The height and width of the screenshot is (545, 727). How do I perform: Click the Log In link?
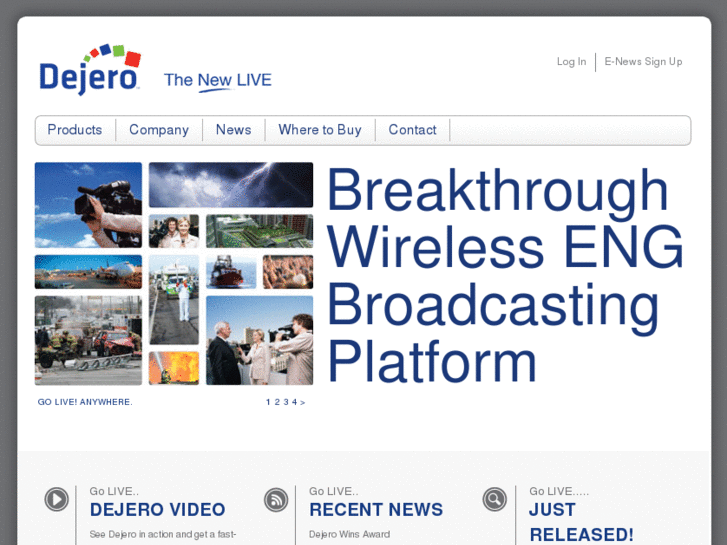(x=571, y=62)
